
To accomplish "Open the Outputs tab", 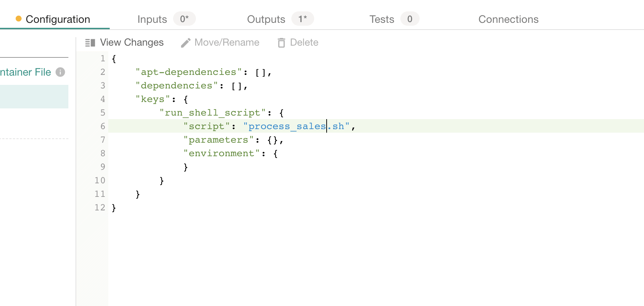I will click(266, 19).
